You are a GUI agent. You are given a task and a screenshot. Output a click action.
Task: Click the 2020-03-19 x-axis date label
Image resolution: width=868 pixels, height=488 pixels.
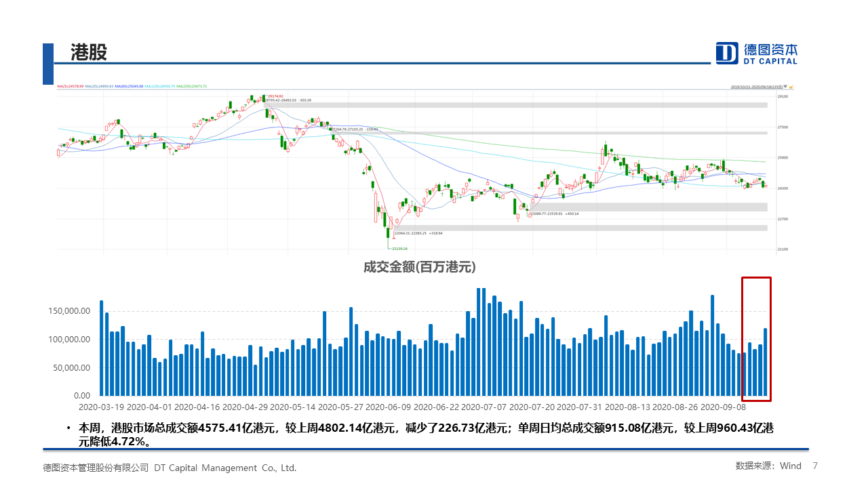tap(101, 407)
